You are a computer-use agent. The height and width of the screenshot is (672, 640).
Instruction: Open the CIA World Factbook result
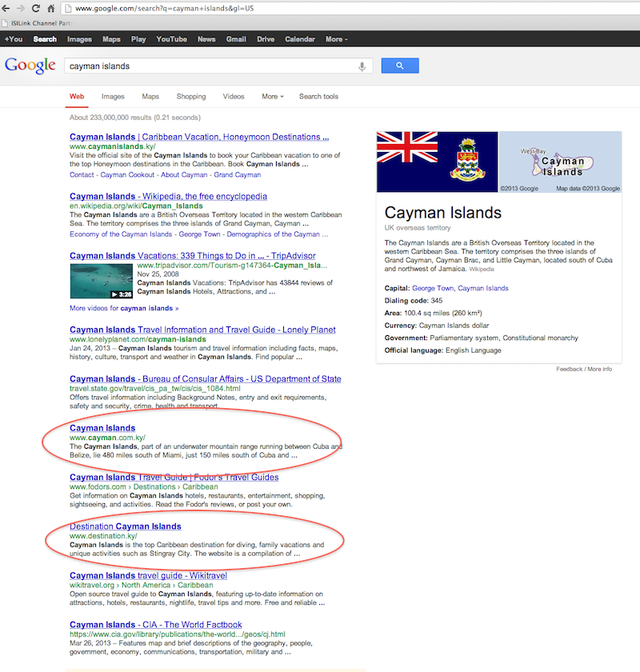point(156,625)
